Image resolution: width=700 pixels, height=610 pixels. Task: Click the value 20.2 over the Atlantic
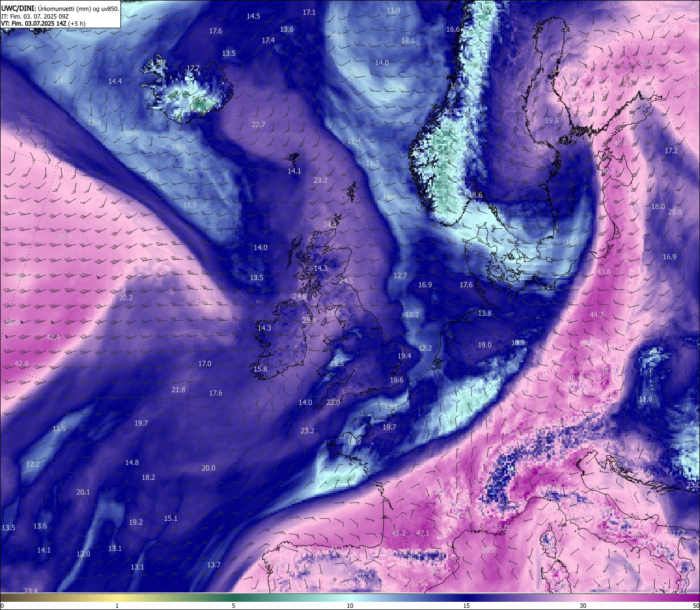[x=126, y=298]
